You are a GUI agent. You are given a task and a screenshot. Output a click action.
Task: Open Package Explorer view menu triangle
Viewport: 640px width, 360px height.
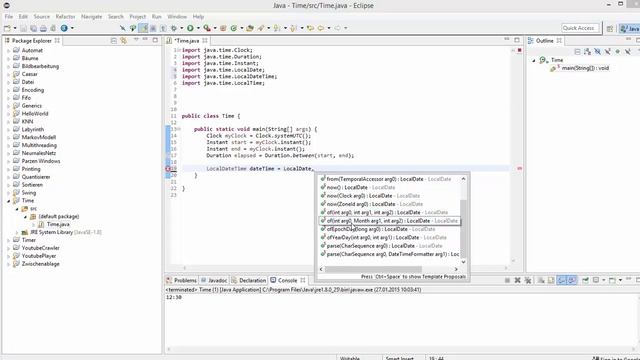(x=136, y=40)
